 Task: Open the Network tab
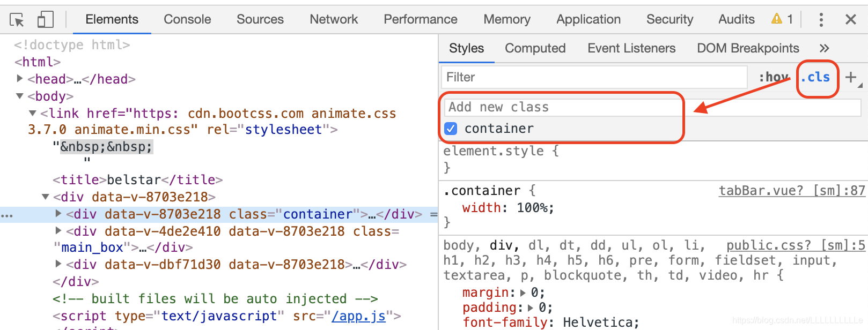point(334,19)
